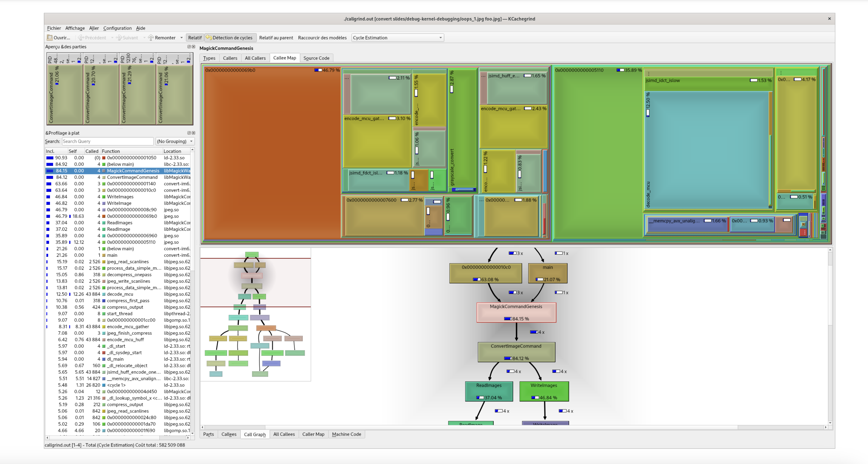Open the Configuration menu
The height and width of the screenshot is (464, 868).
[117, 28]
